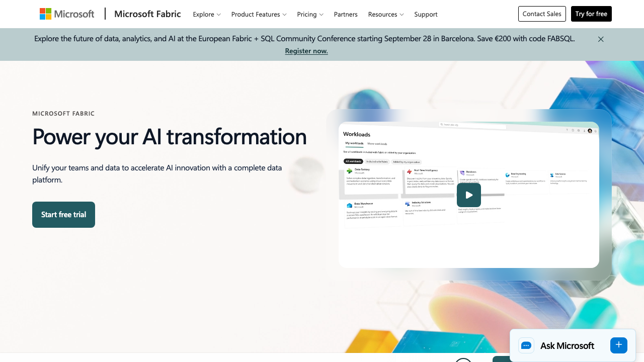Click the Contact Sales button
The image size is (644, 362).
point(542,14)
